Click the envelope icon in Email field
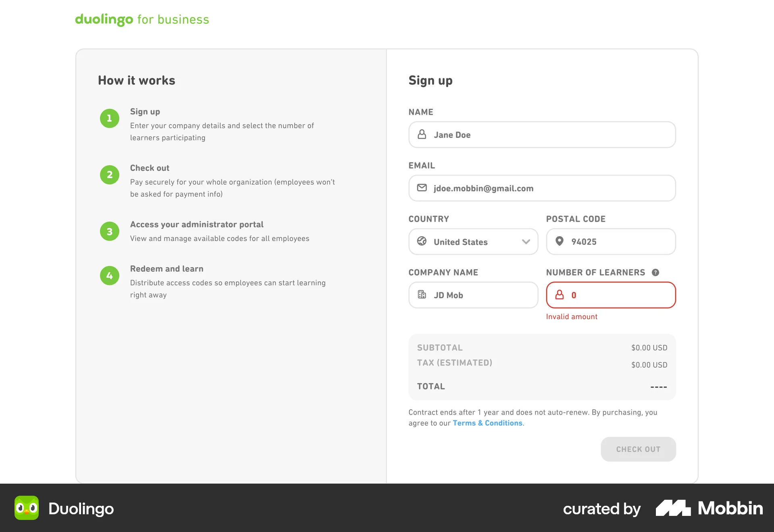The image size is (774, 532). point(422,188)
